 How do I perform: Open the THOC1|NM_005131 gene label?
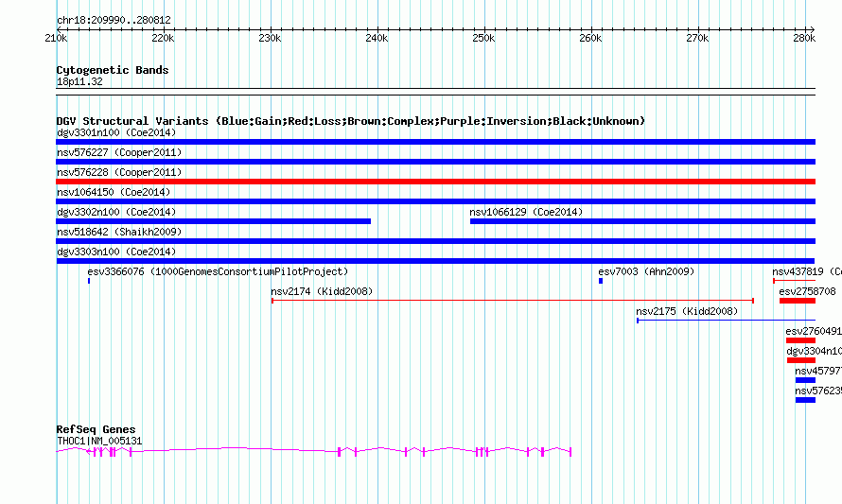[x=99, y=442]
